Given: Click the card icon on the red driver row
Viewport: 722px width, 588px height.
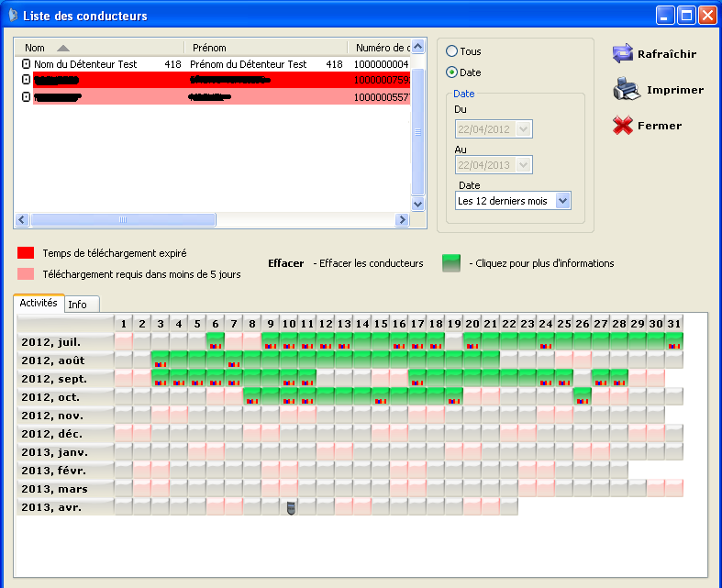Looking at the screenshot, I should point(26,80).
